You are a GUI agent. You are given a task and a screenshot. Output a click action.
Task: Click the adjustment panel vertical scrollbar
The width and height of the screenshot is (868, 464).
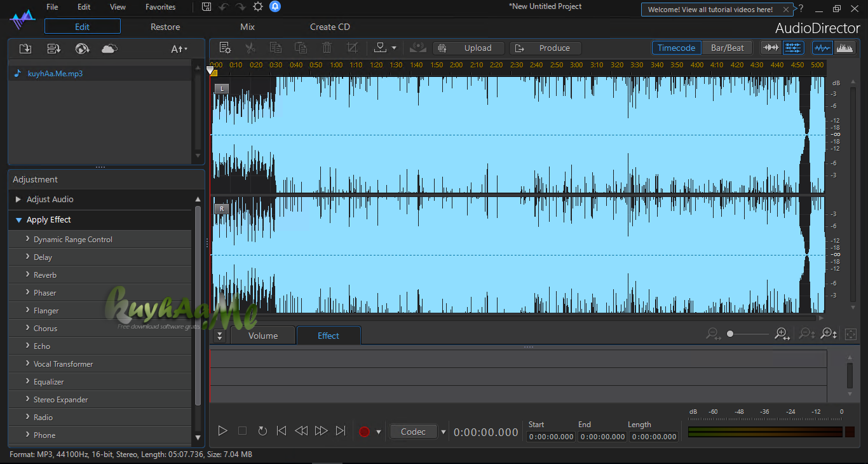pos(198,306)
